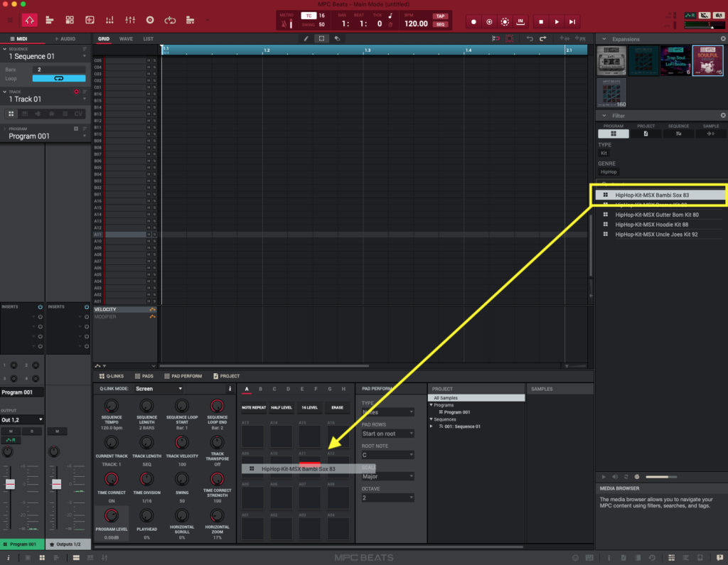Toggle the sequence Loop button
Viewport: 728px width, 565px height.
click(x=59, y=78)
